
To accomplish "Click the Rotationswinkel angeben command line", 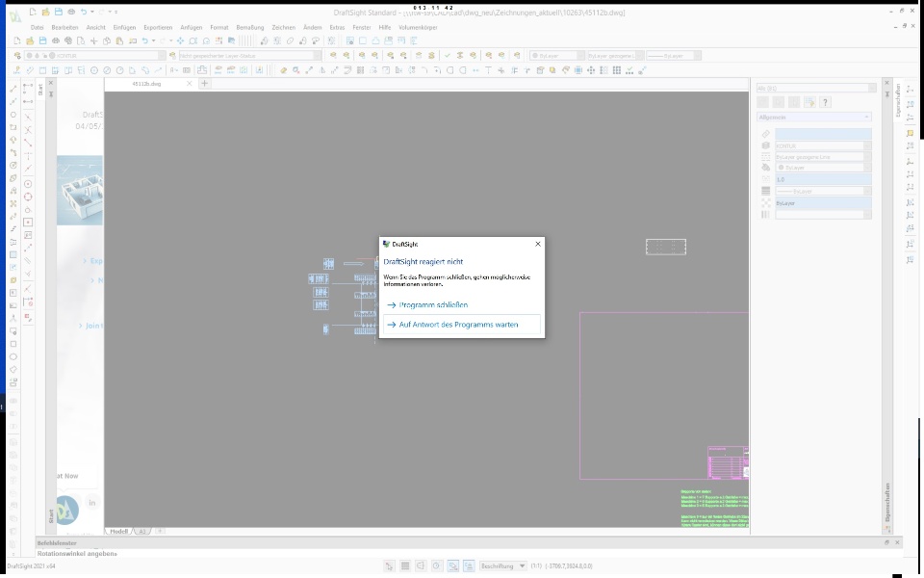I will click(77, 554).
